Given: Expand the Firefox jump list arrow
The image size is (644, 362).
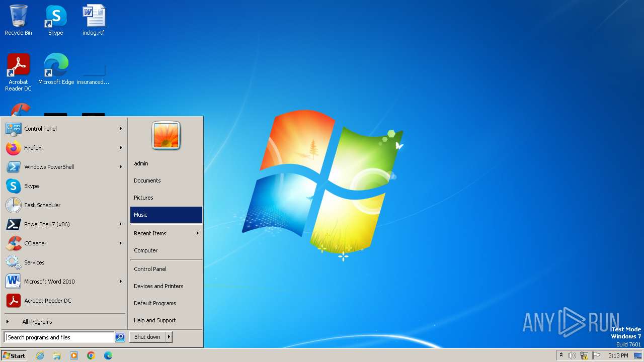Looking at the screenshot, I should click(x=121, y=148).
